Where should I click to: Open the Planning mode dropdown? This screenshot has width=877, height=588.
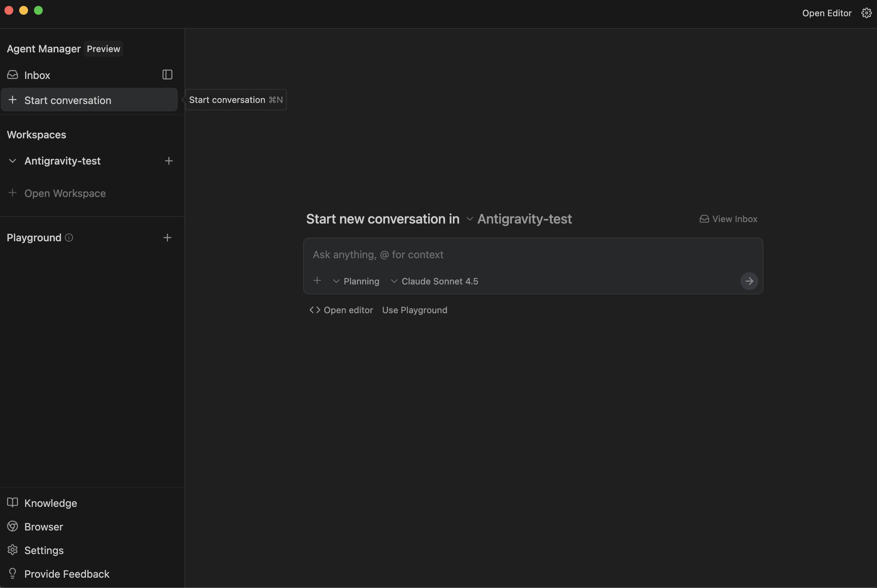pyautogui.click(x=356, y=281)
